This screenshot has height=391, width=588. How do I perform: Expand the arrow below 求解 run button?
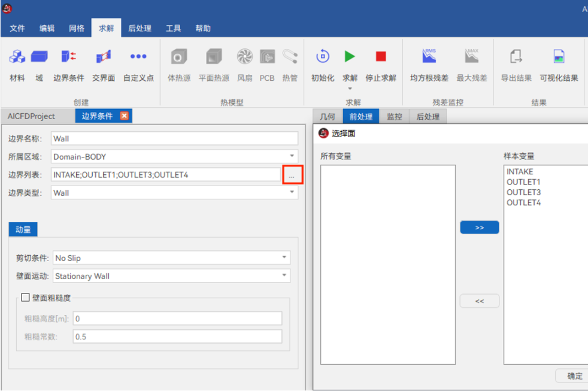pos(350,89)
